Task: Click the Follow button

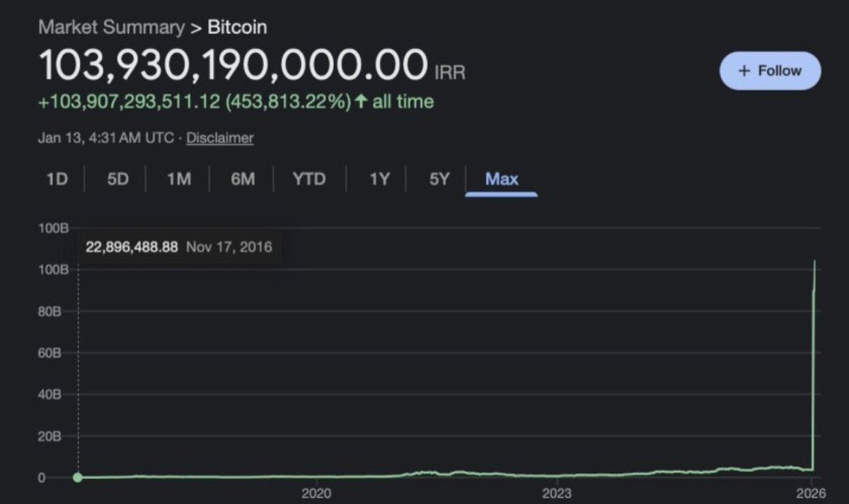Action: pos(769,71)
